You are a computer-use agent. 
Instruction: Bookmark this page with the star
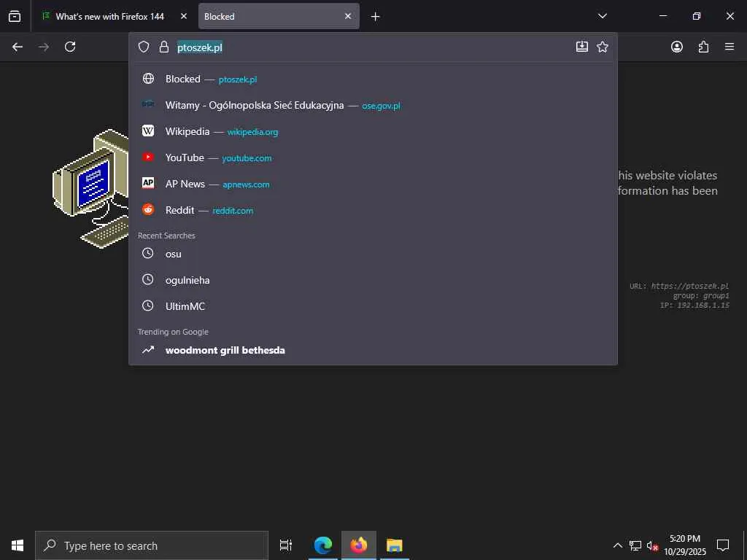pos(603,47)
